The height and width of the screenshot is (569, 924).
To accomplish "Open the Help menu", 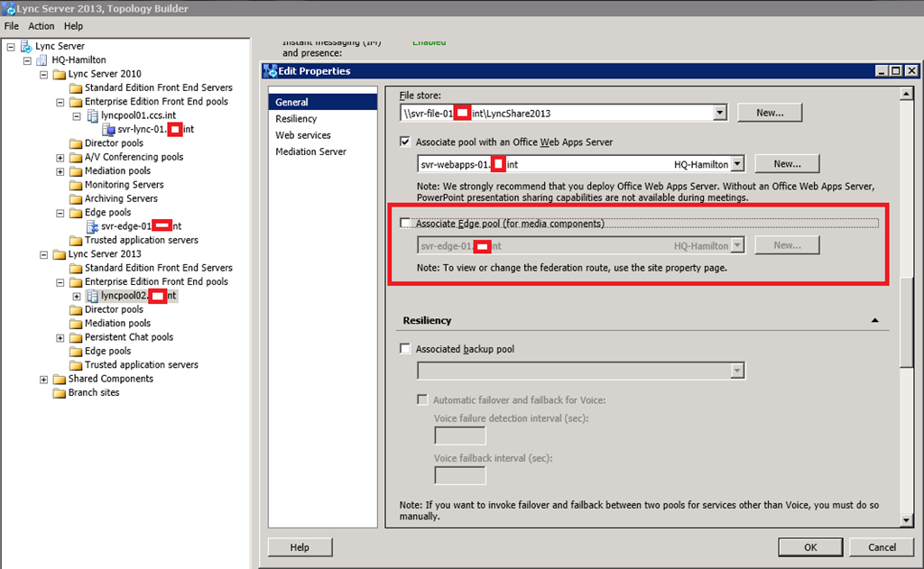I will pos(74,26).
